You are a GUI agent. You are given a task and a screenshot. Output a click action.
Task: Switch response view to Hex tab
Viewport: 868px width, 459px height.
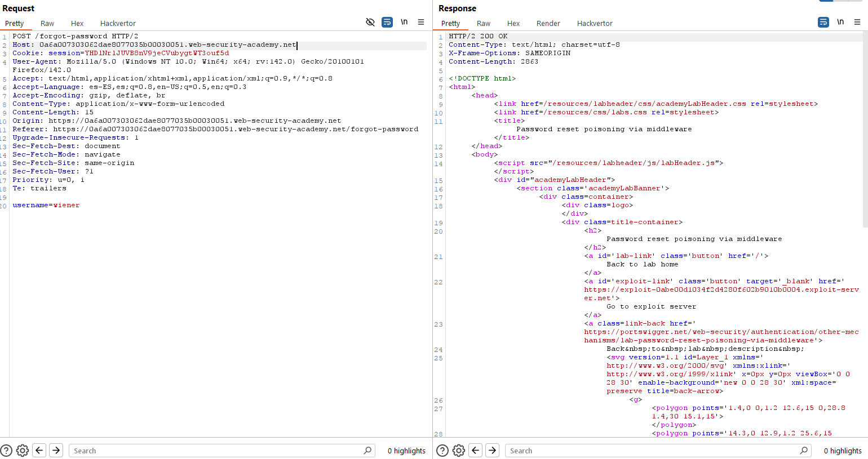pyautogui.click(x=513, y=23)
